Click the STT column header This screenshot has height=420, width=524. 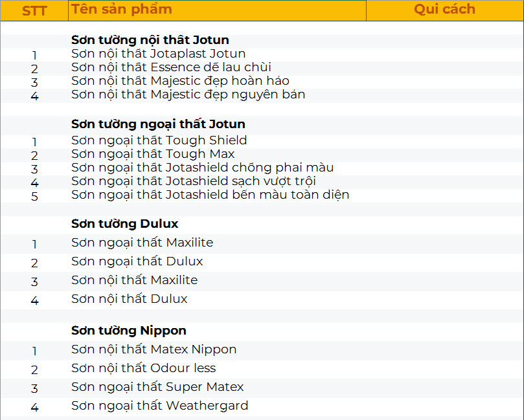pos(34,10)
